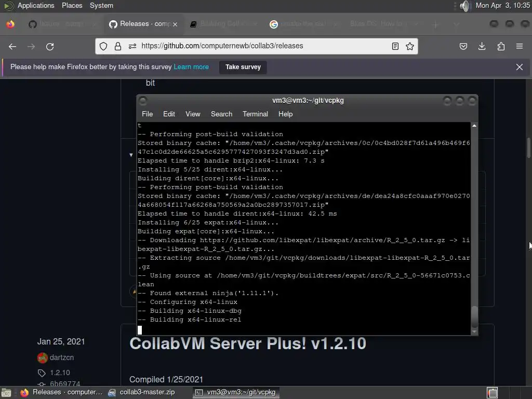This screenshot has width=532, height=399.
Task: Bookmark this page with the star icon
Action: [410, 46]
